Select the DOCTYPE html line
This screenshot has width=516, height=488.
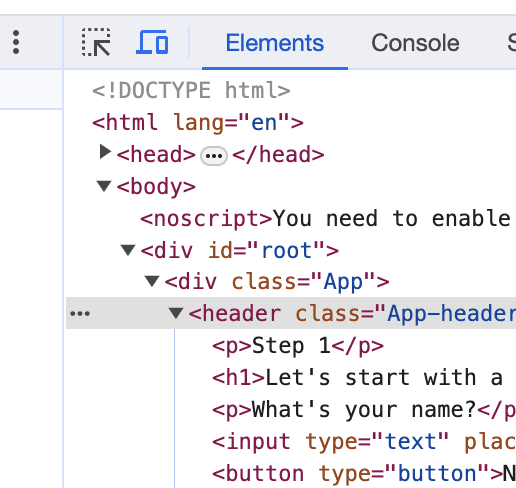pyautogui.click(x=191, y=90)
